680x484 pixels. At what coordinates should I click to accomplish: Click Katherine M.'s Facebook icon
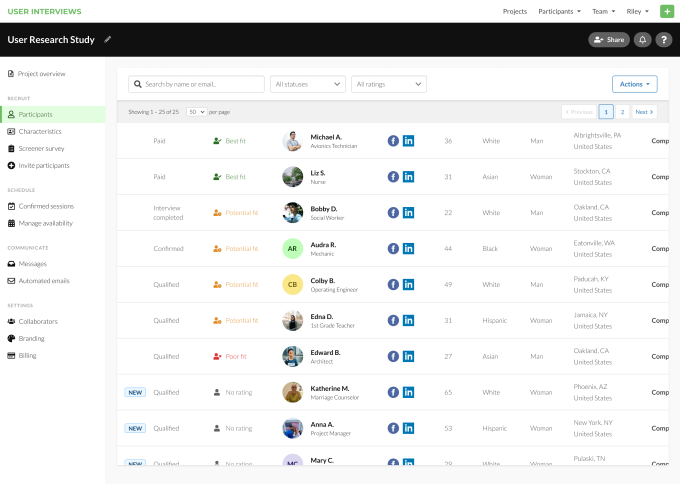(x=393, y=393)
